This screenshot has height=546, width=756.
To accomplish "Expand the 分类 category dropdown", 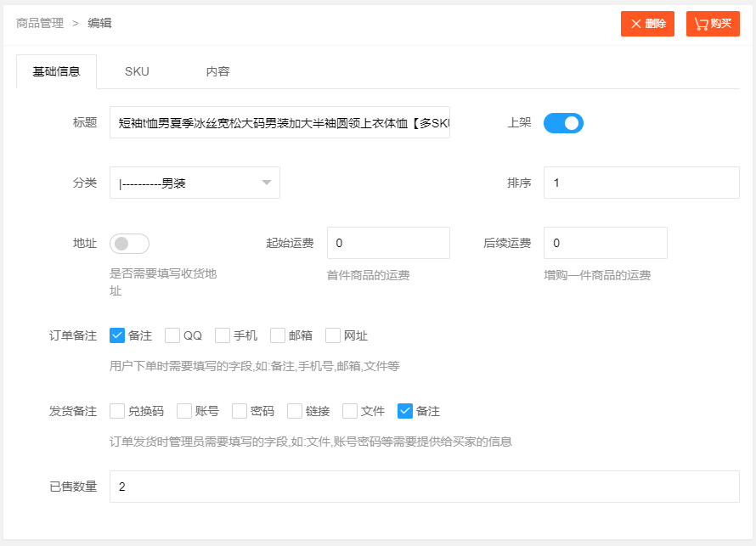I will click(195, 183).
